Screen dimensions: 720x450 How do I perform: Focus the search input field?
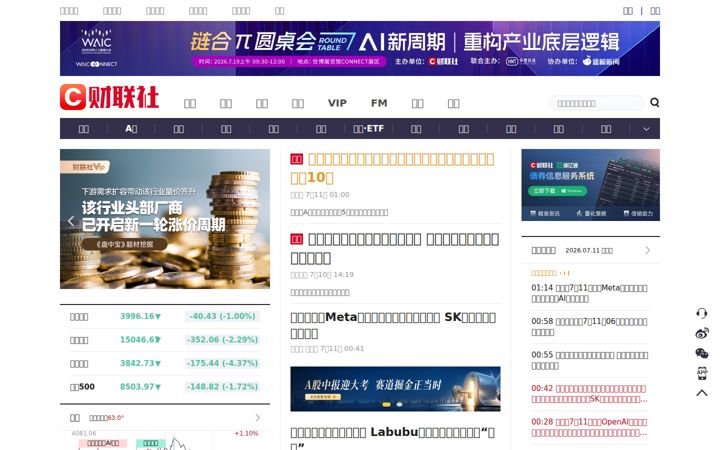tap(596, 103)
